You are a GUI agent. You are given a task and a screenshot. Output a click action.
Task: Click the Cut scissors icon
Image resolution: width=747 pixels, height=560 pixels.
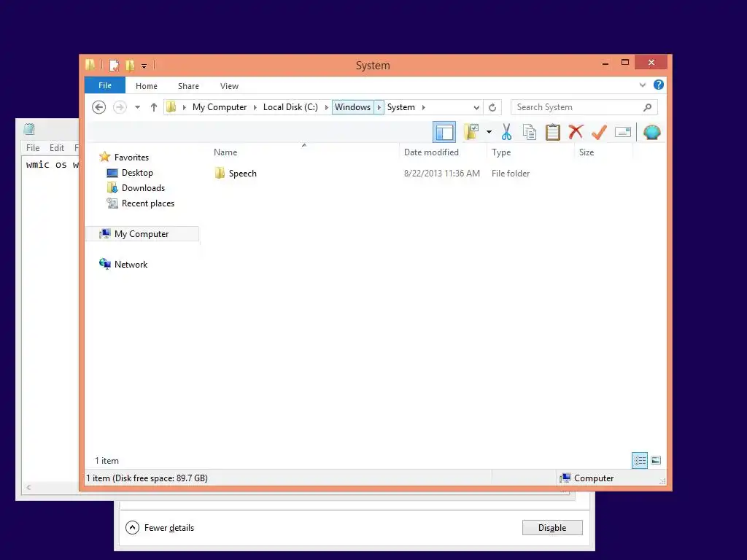click(506, 132)
